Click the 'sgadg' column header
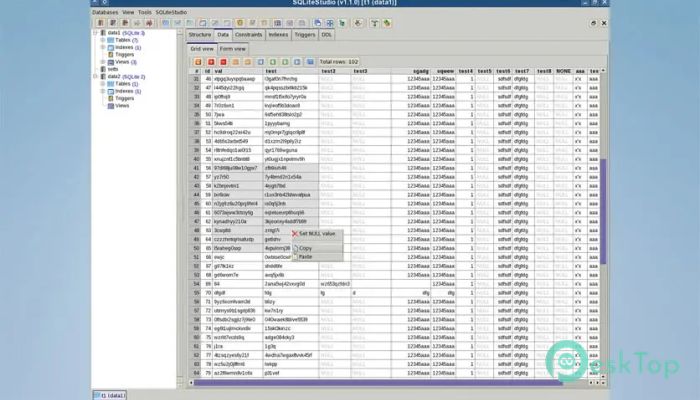 (411, 71)
